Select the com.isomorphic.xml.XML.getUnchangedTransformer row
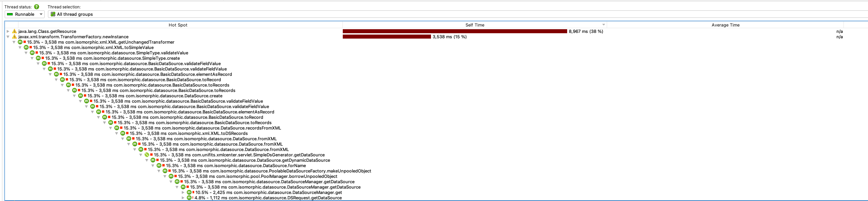This screenshot has width=868, height=201. click(x=101, y=42)
